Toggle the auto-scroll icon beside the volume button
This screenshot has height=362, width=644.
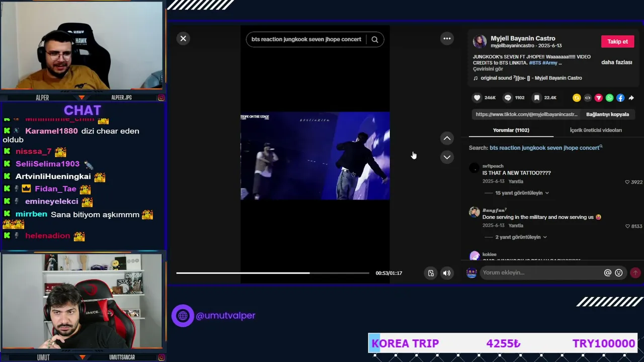pos(431,273)
